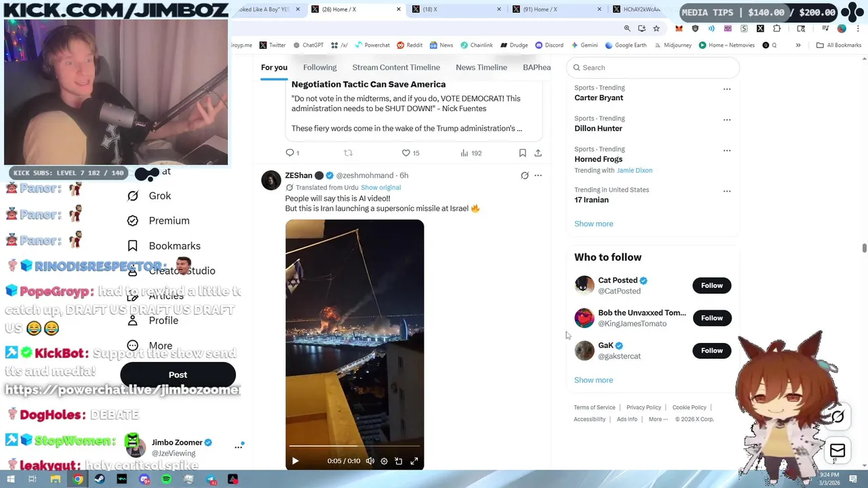The image size is (868, 488).
Task: Like the Negotiation Tactic post
Action: coord(406,153)
